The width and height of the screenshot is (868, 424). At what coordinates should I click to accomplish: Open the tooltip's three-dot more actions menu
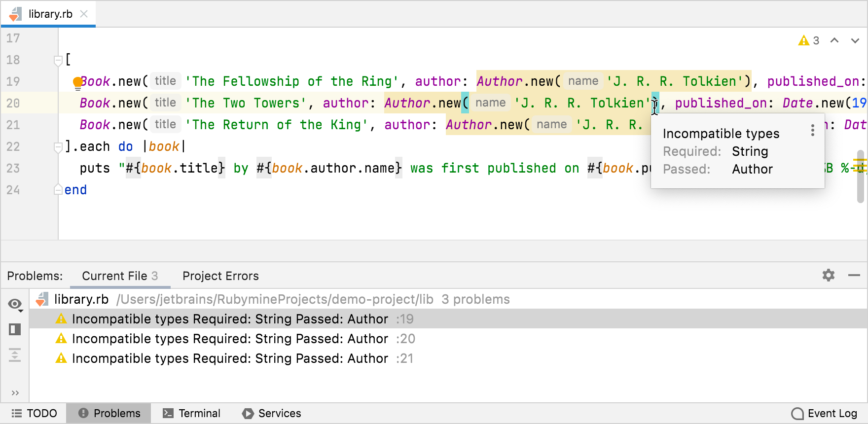coord(812,131)
